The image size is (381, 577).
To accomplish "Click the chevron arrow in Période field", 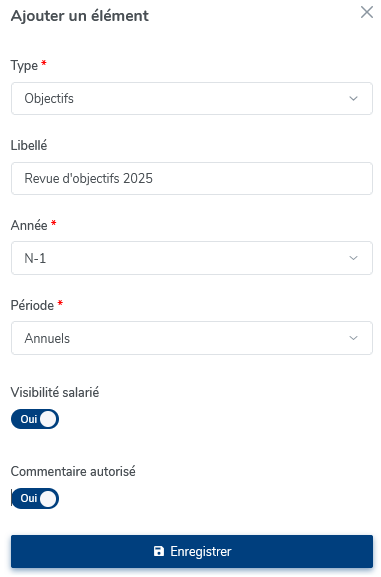I will [353, 338].
